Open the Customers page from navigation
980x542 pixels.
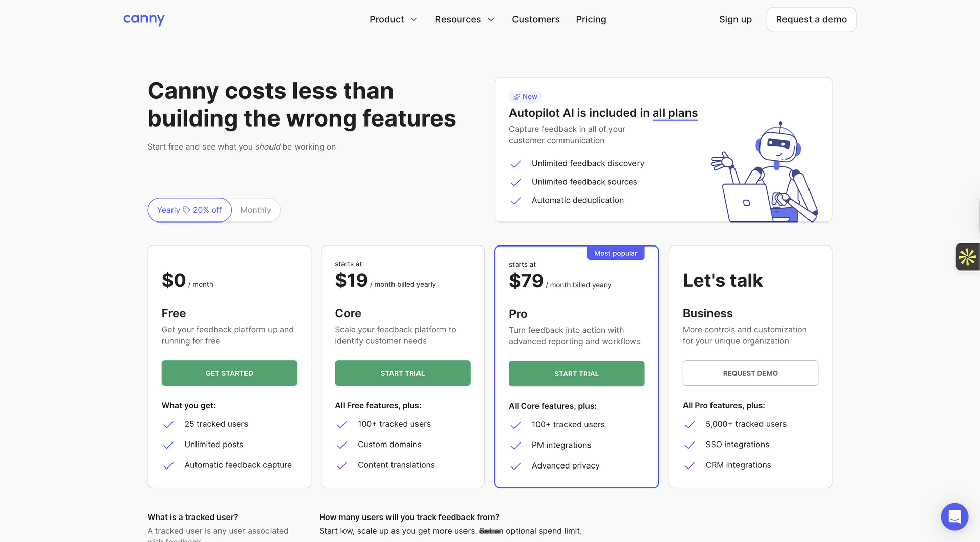point(536,19)
